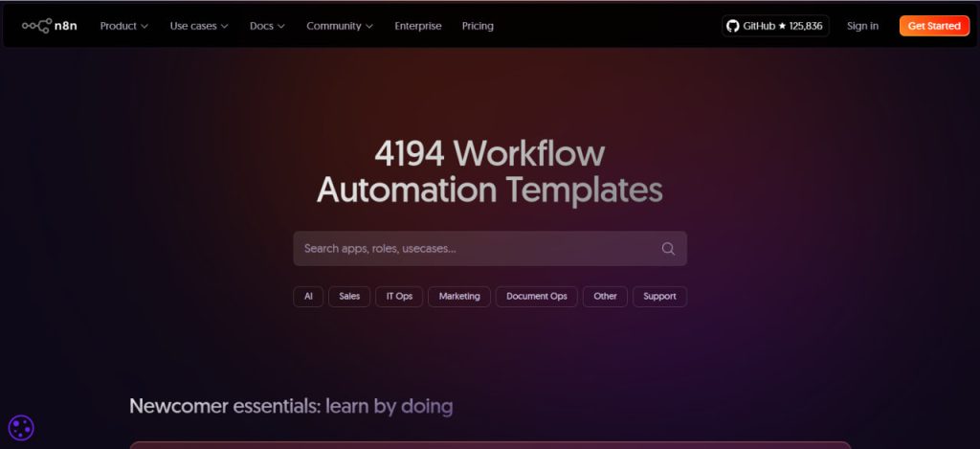The height and width of the screenshot is (449, 980).
Task: Click the orange Get Started button
Action: (934, 26)
